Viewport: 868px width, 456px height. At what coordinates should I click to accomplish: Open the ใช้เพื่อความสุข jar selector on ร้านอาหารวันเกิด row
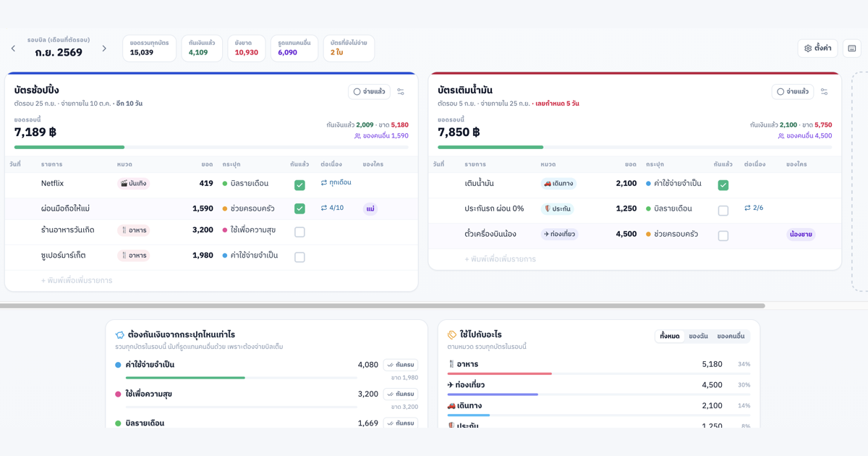click(x=250, y=230)
